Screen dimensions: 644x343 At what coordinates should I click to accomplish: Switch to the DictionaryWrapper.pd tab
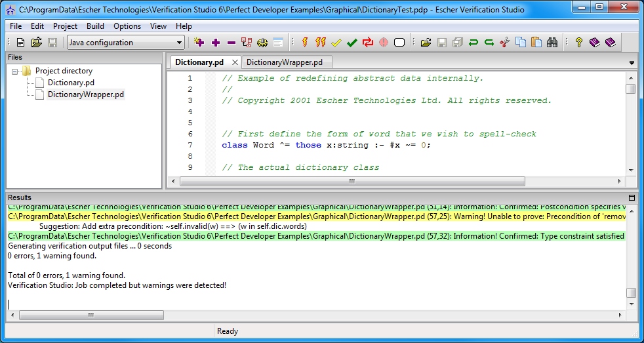click(284, 62)
